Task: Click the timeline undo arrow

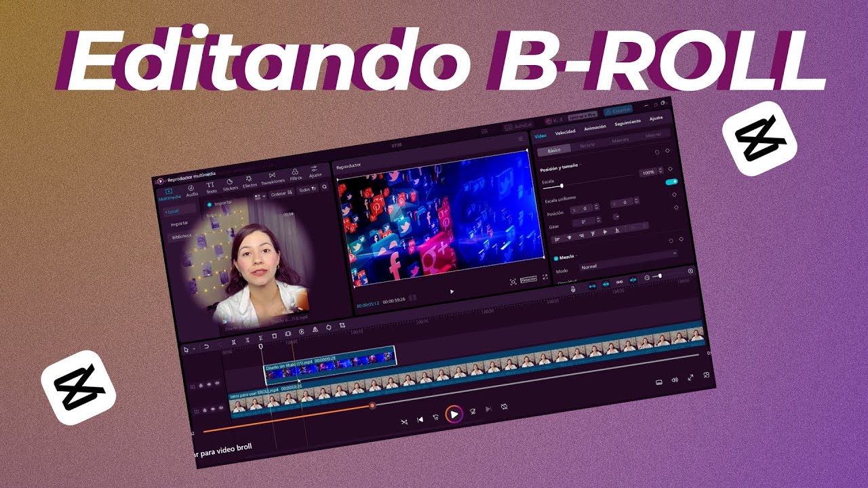Action: point(206,346)
